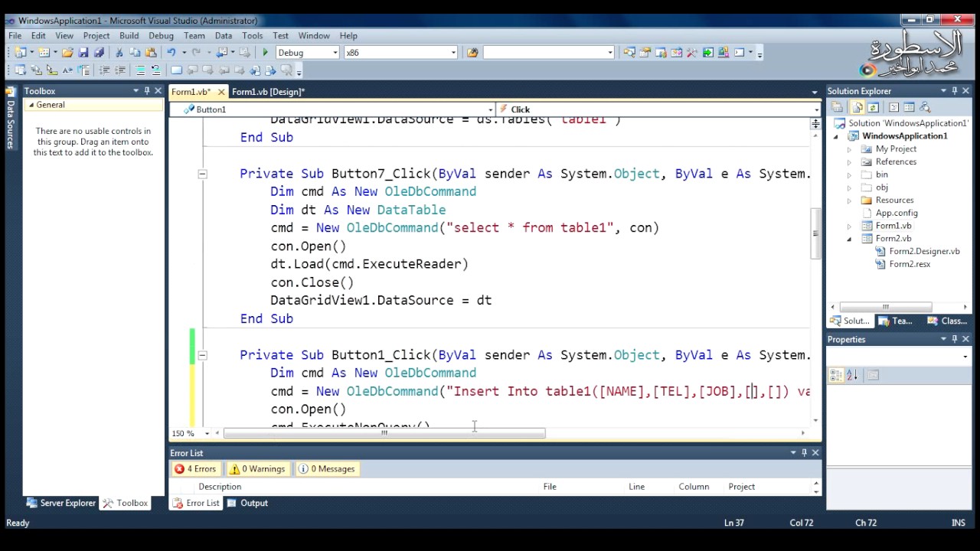Viewport: 980px width, 551px height.
Task: Click the Paste clipboard icon
Action: click(x=150, y=53)
